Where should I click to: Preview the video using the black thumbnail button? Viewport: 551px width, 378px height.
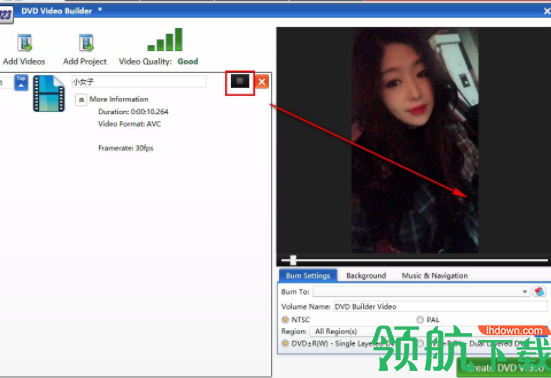[x=240, y=82]
